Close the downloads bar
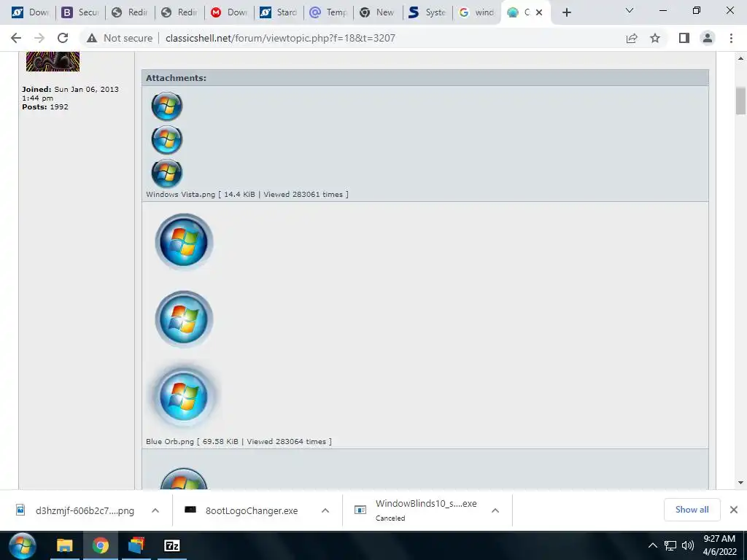The width and height of the screenshot is (747, 560). 734,510
